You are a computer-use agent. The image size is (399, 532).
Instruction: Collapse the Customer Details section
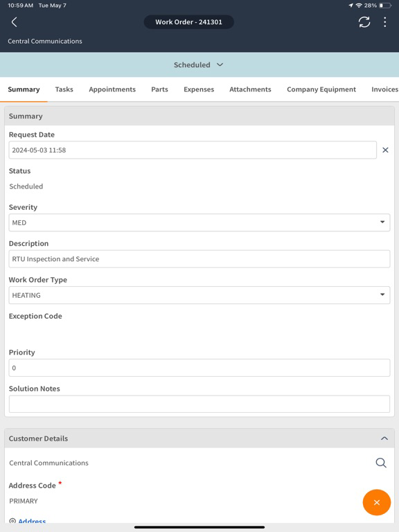pos(384,438)
